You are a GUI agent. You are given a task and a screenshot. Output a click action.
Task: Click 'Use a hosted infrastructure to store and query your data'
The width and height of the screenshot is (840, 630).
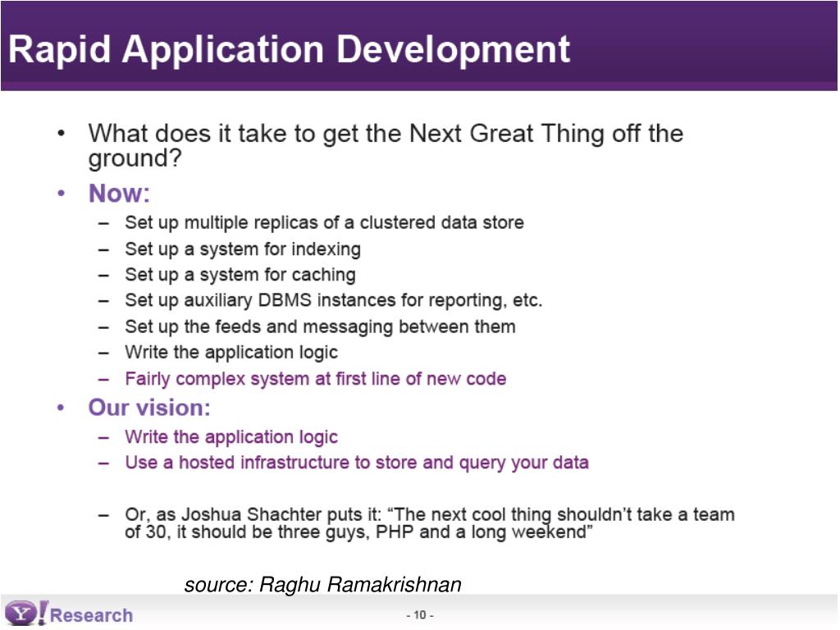point(357,463)
